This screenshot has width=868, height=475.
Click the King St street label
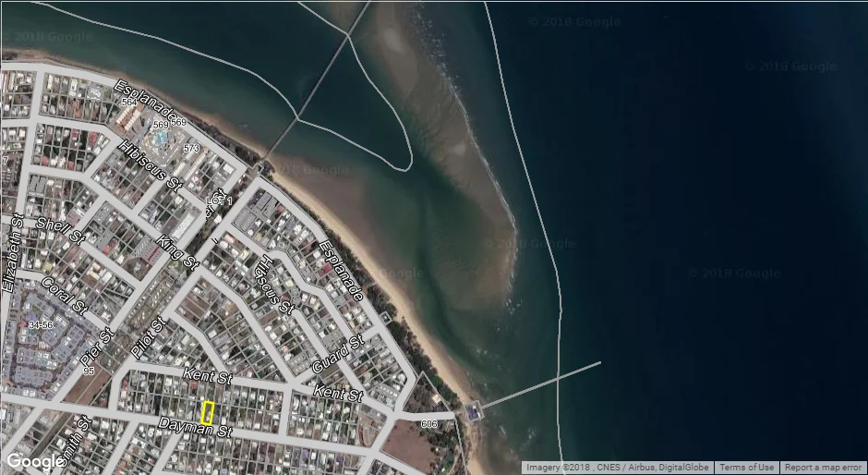point(178,252)
